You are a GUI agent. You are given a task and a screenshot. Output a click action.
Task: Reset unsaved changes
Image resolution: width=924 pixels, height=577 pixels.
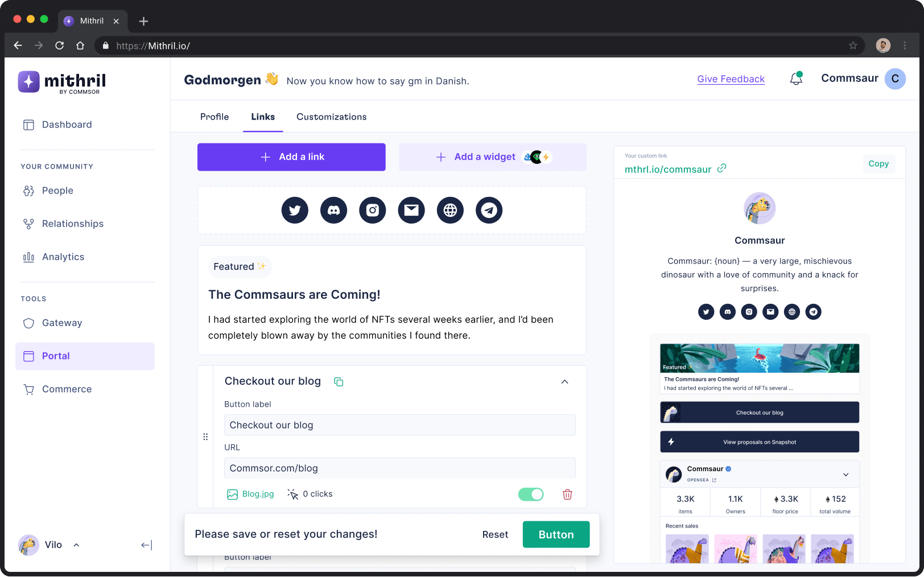tap(495, 535)
